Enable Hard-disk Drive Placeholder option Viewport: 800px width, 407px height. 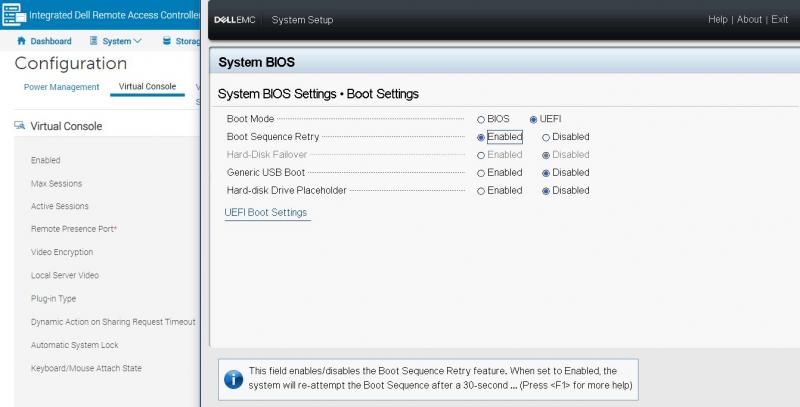pos(481,191)
